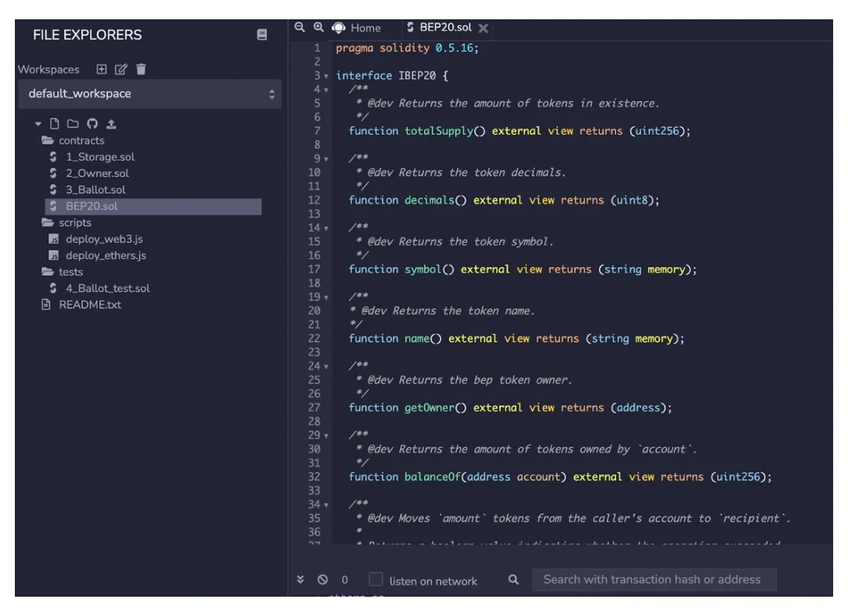The height and width of the screenshot is (616, 848).
Task: Open README.txt file
Action: 90,305
